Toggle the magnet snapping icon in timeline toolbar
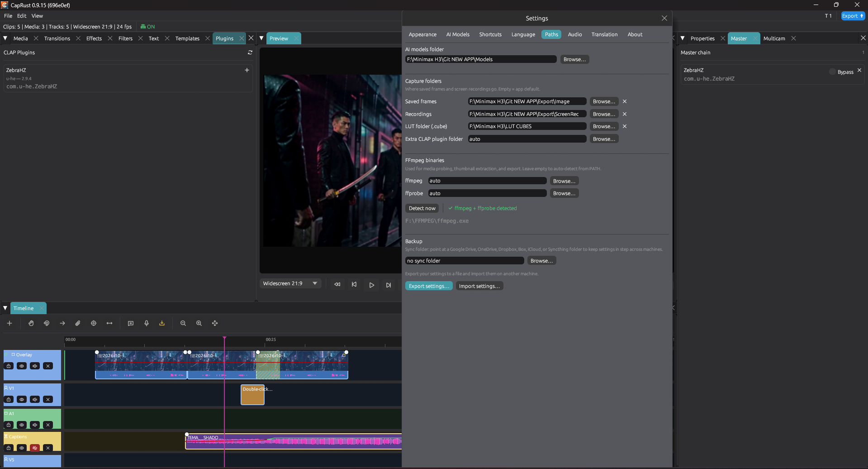Screen dimensions: 868x469 [47, 323]
